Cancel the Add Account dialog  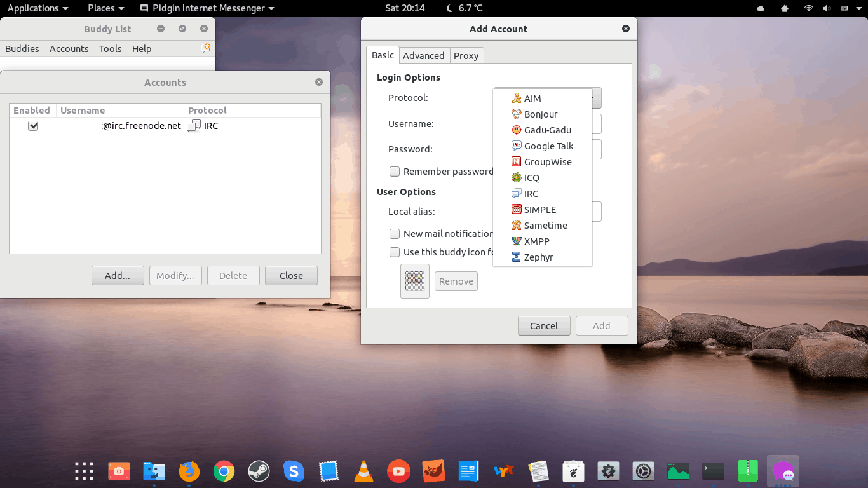coord(544,326)
